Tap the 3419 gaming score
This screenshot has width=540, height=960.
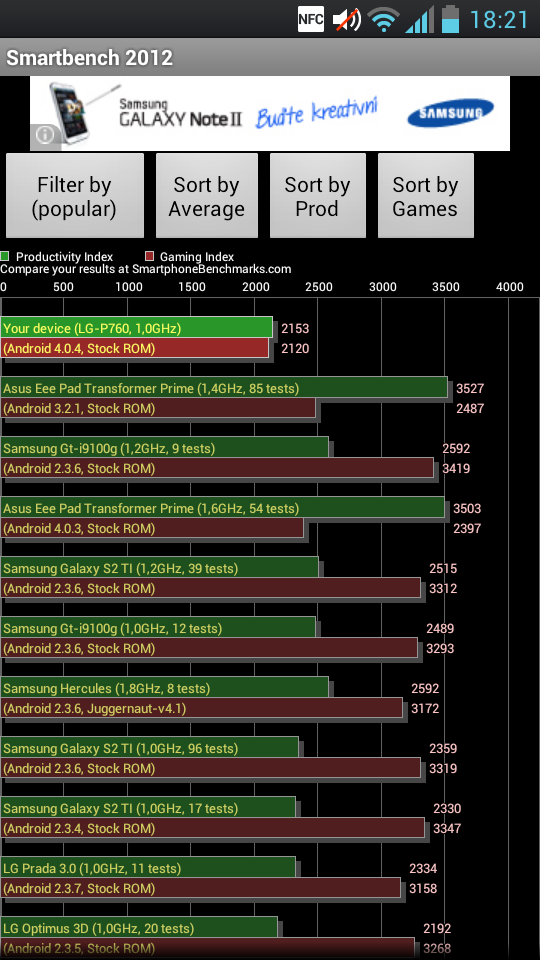pos(456,468)
